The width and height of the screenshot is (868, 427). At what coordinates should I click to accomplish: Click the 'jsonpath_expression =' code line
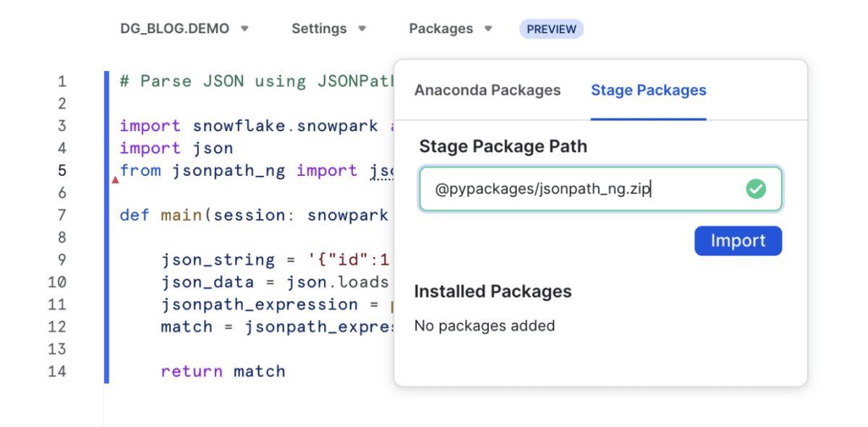click(278, 305)
